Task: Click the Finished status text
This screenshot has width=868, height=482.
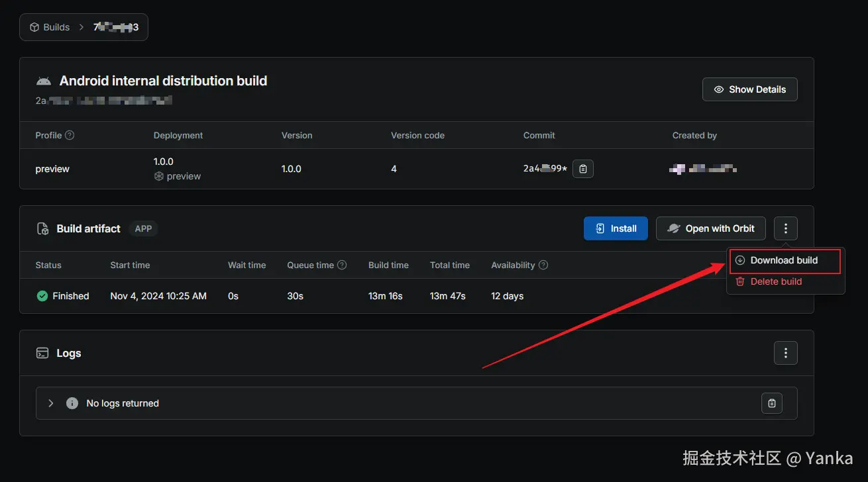Action: [x=71, y=296]
